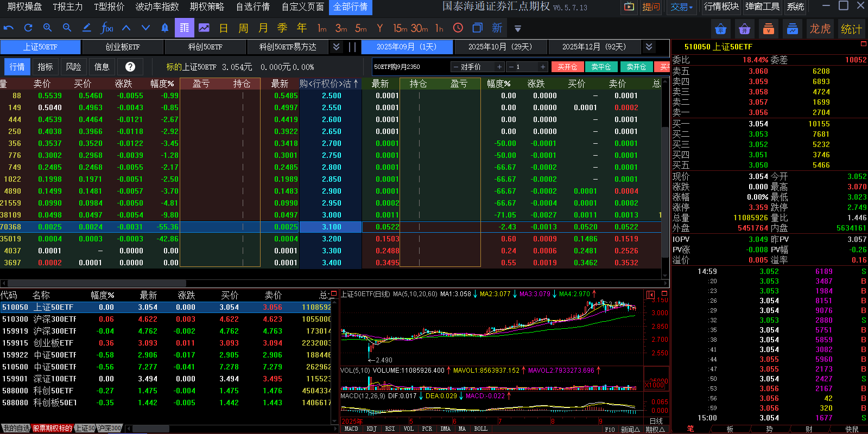The width and height of the screenshot is (868, 434).
Task: Click the question mark help icon
Action: 130,67
